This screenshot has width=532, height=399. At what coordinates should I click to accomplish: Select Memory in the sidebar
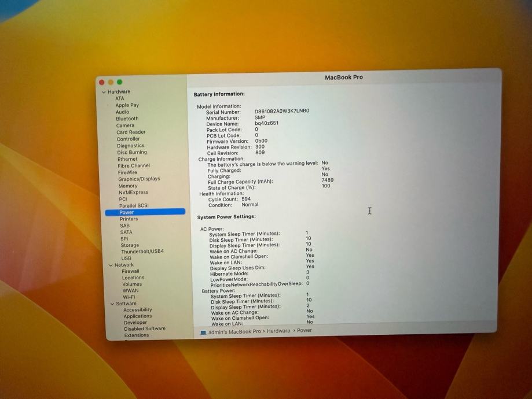[128, 186]
